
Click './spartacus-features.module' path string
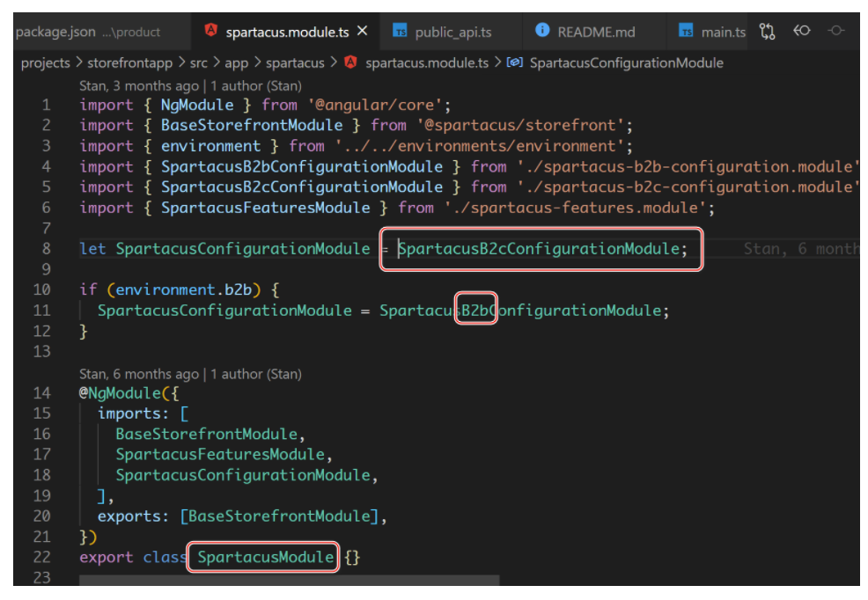point(575,208)
